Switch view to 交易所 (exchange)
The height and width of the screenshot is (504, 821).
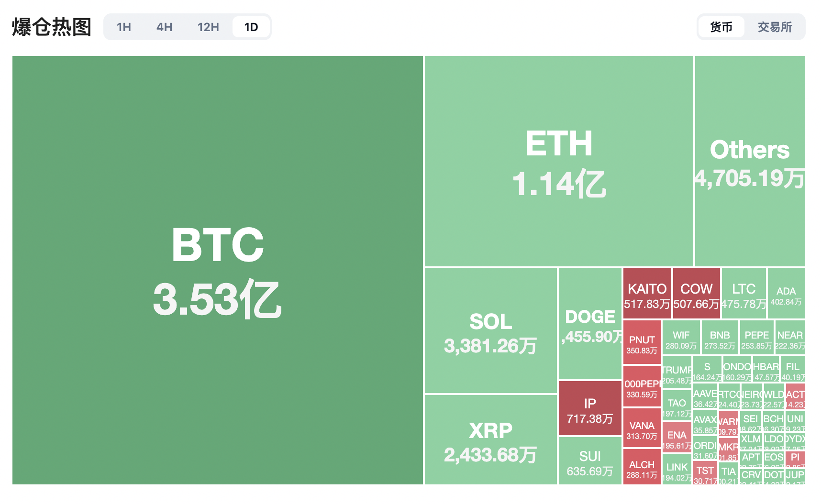tap(775, 27)
